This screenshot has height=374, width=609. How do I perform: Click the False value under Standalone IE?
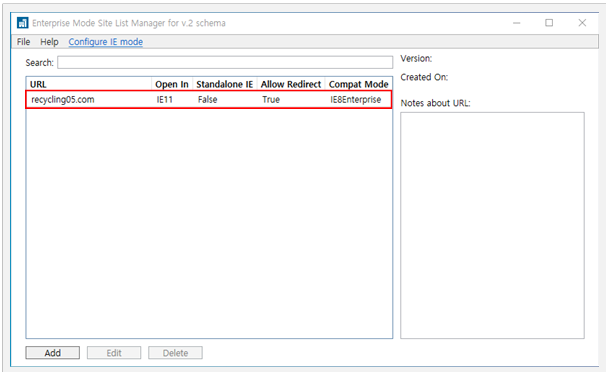[207, 99]
